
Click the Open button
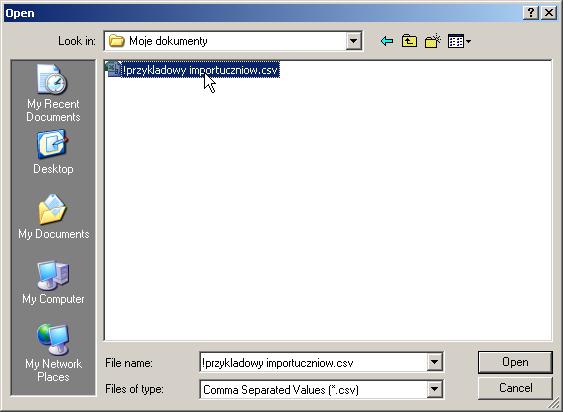[515, 362]
